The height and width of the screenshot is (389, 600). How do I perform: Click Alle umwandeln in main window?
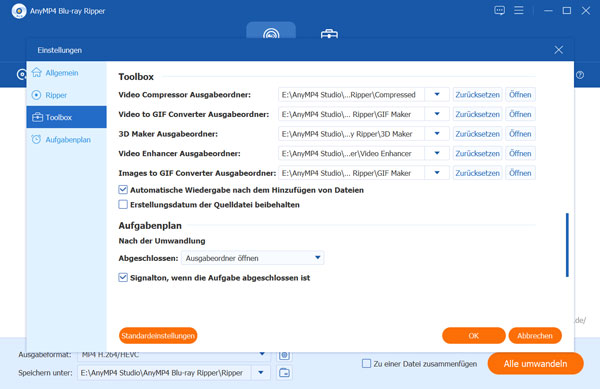(x=535, y=363)
